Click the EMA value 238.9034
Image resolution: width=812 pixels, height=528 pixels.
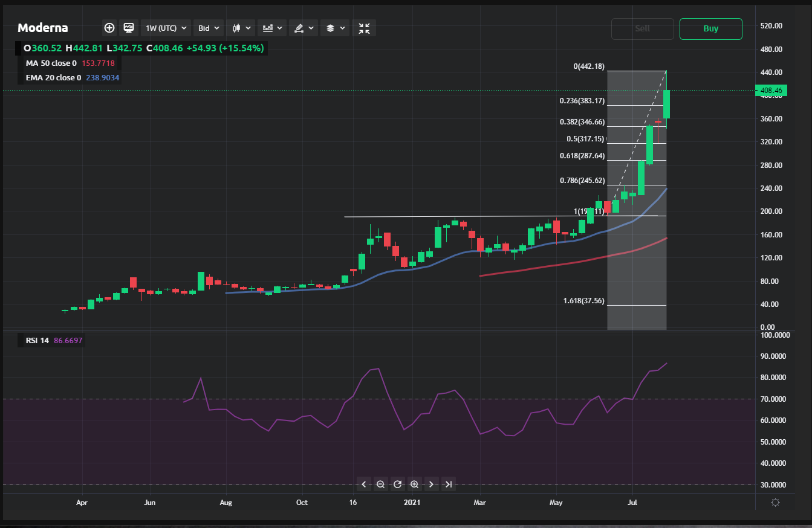click(102, 78)
